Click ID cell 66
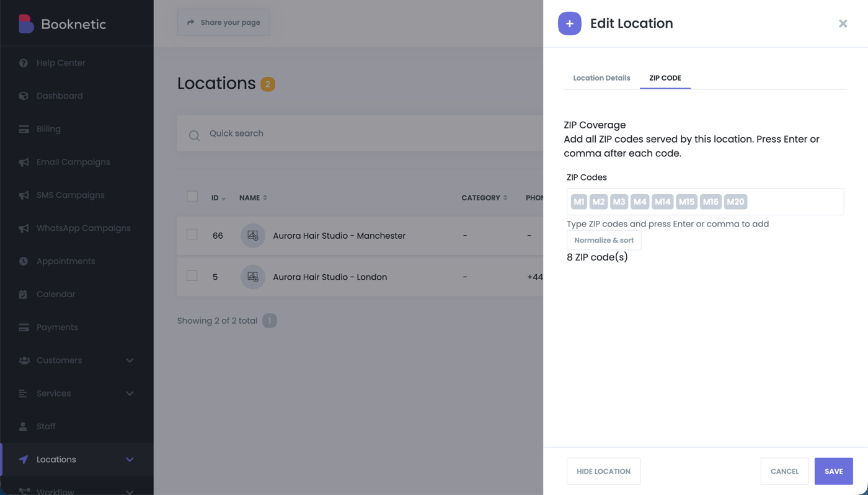 tap(218, 236)
